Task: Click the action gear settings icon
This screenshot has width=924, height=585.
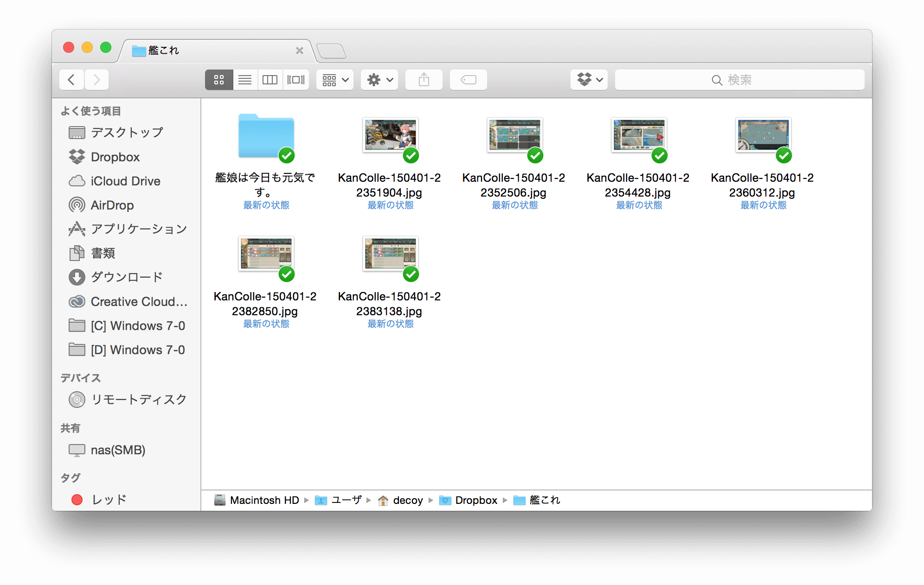Action: [379, 80]
